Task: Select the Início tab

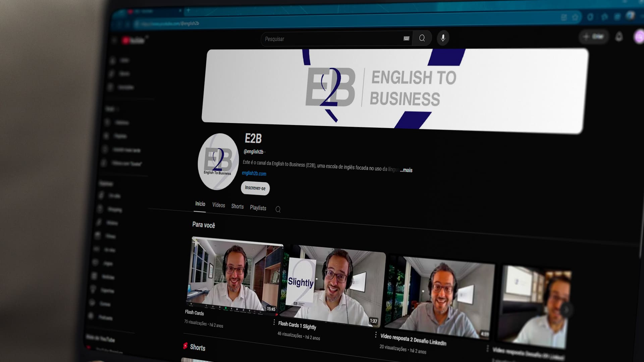Action: 200,204
